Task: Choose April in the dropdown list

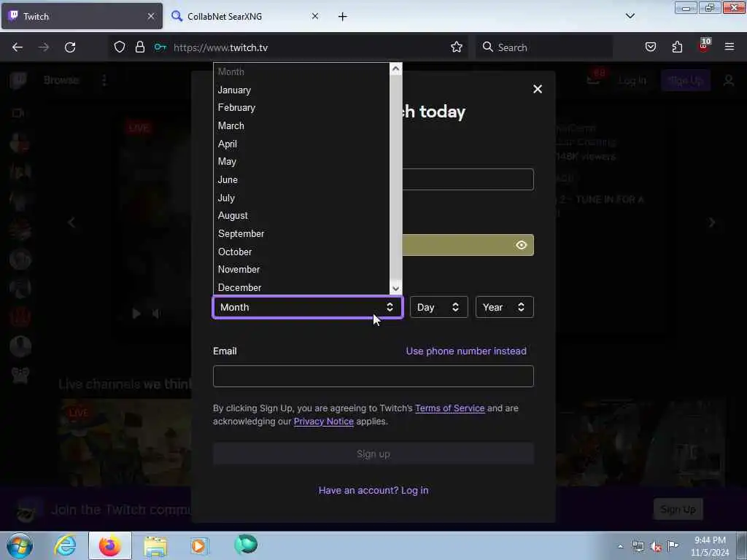Action: [301, 144]
